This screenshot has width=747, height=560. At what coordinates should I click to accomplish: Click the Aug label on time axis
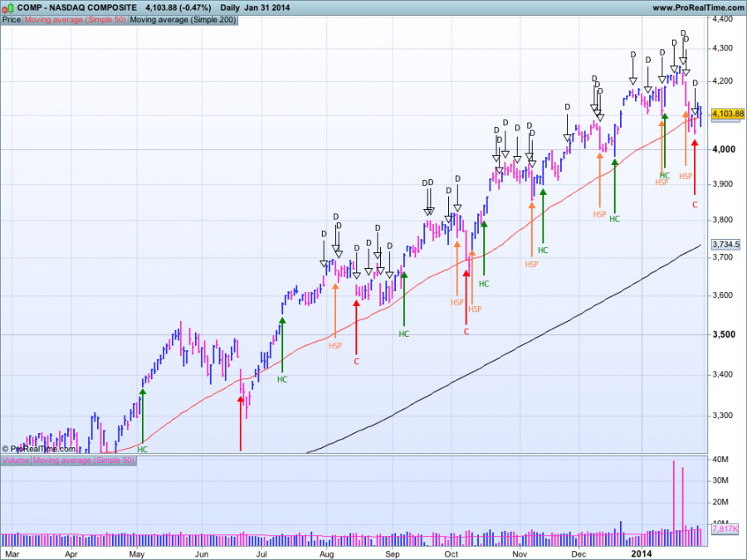[327, 554]
